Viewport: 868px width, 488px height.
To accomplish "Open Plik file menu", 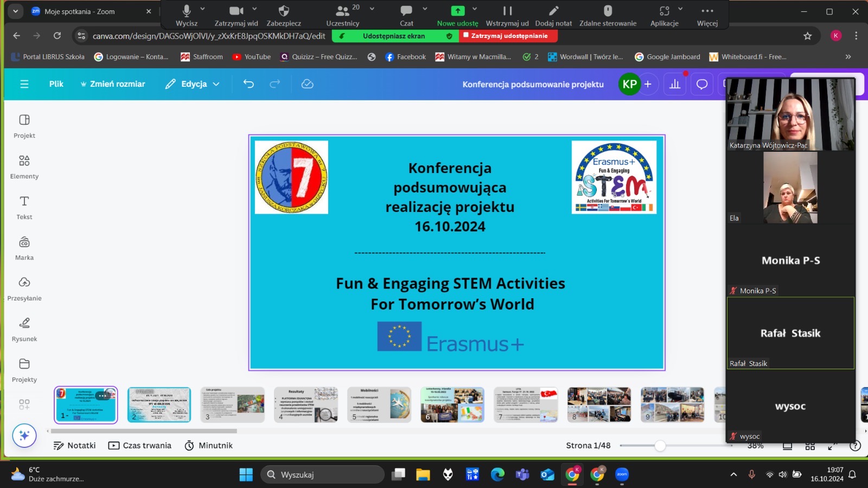I will [x=56, y=84].
